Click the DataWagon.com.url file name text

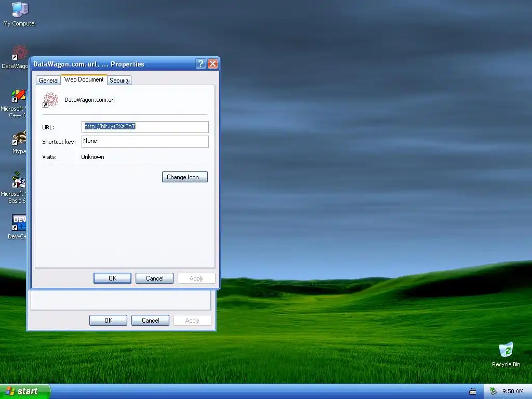89,100
